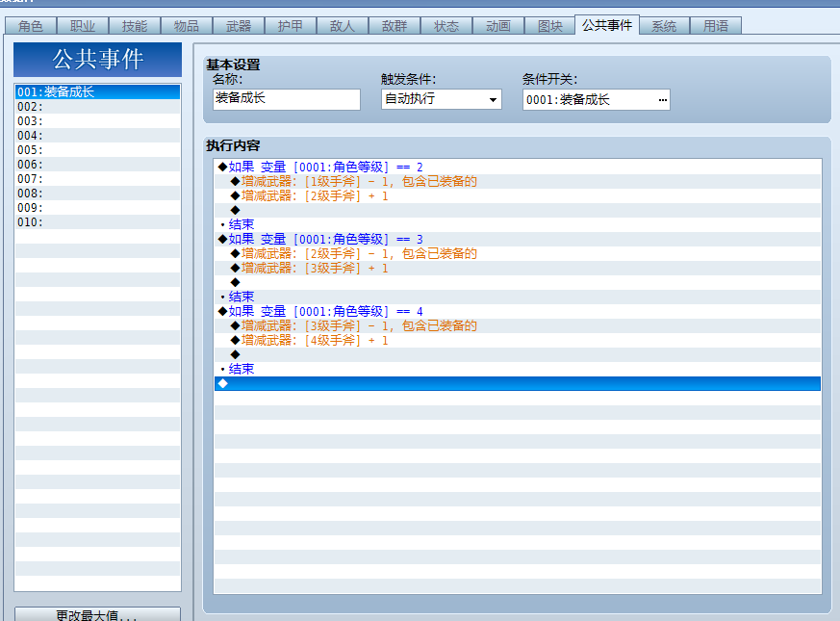
Task: Focus the 名称 input field
Action: click(287, 99)
